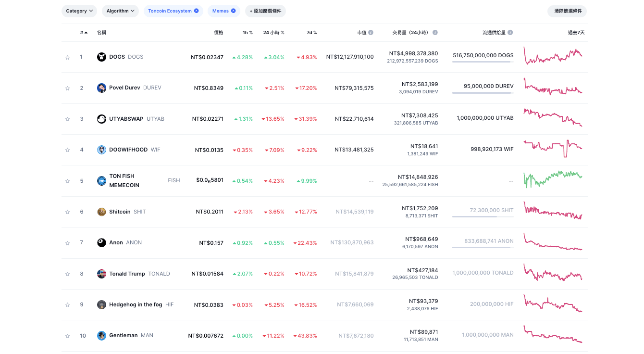The image size is (644, 354).
Task: Click UTYAB supply 1,000,000,000 UTYAB
Action: [x=485, y=118]
